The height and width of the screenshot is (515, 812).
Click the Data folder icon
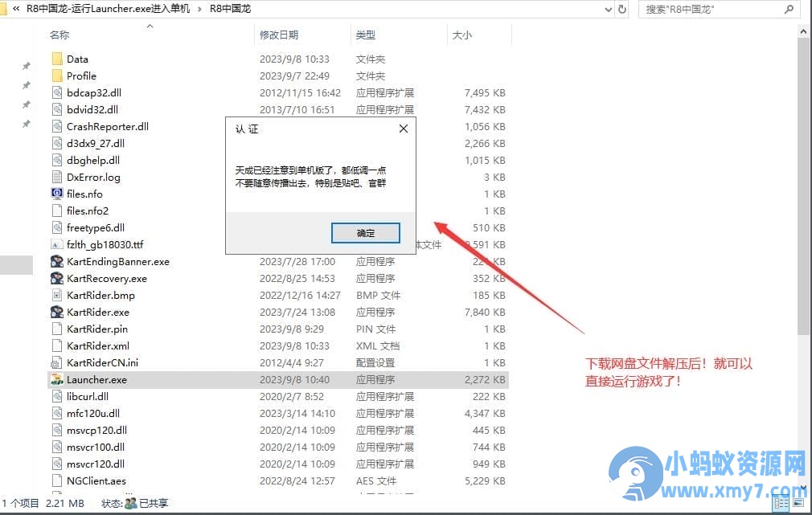pos(57,59)
